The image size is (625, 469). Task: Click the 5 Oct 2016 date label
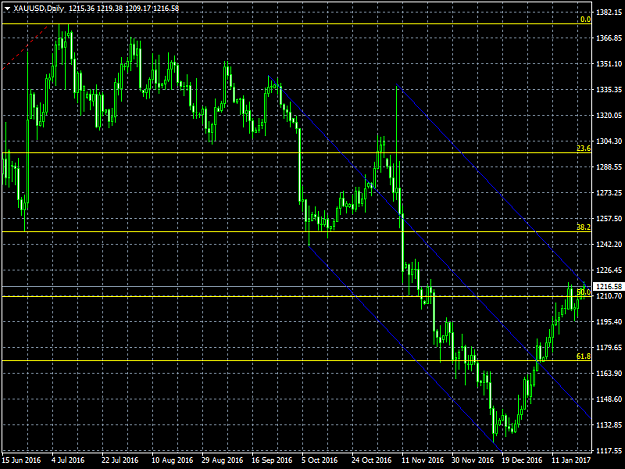(320, 460)
